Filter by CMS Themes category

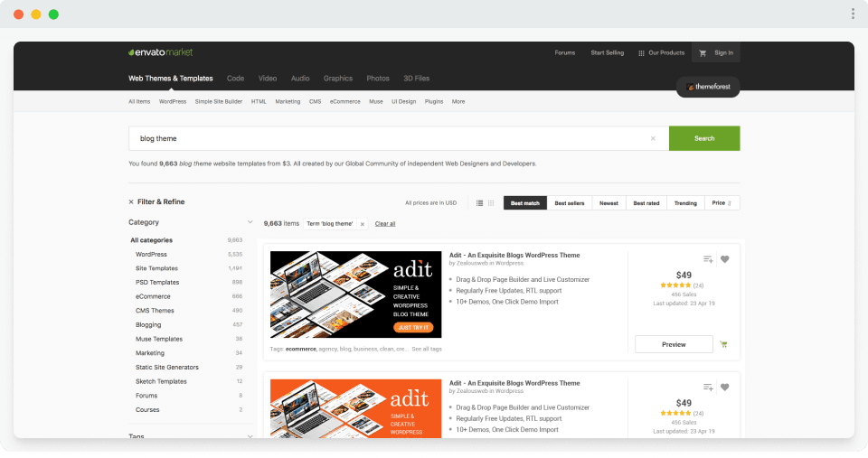[155, 311]
